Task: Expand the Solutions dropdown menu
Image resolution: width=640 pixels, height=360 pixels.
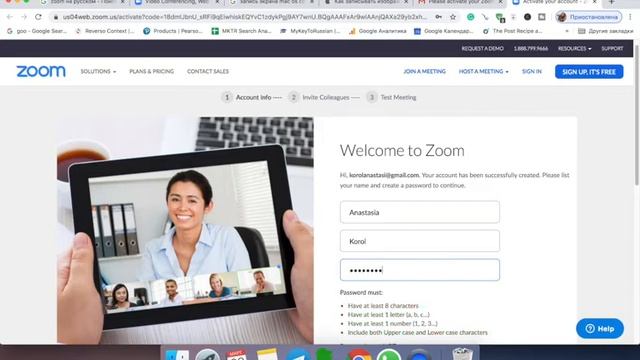Action: [x=98, y=71]
